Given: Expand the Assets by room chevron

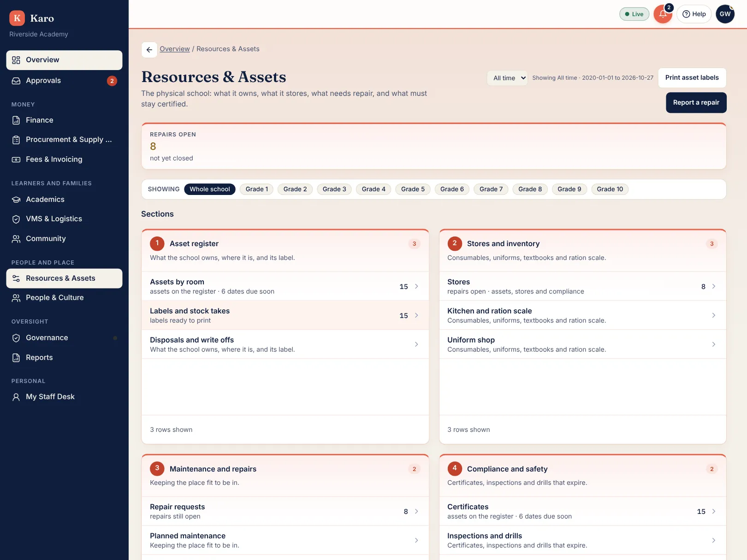Looking at the screenshot, I should click(x=416, y=286).
